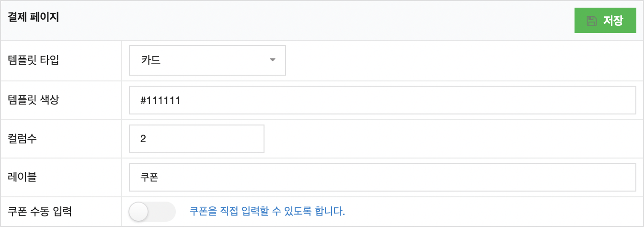
Task: Click the number 2 in 컬럼수 field
Action: (x=143, y=139)
